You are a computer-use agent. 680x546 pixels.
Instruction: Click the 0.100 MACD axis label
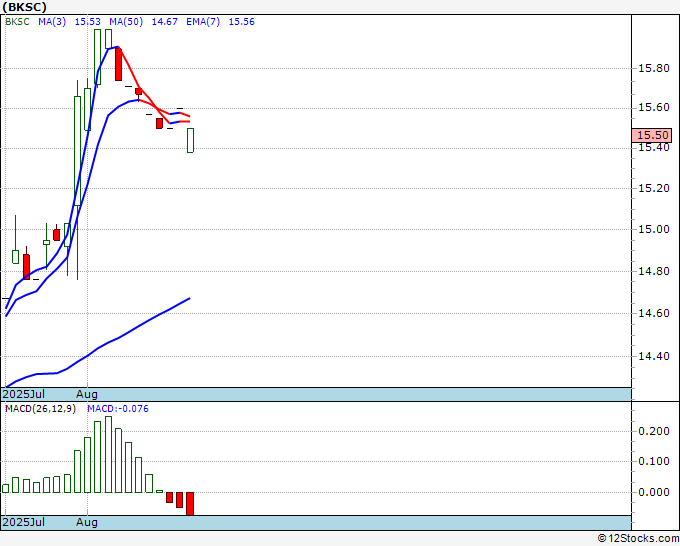pyautogui.click(x=654, y=461)
